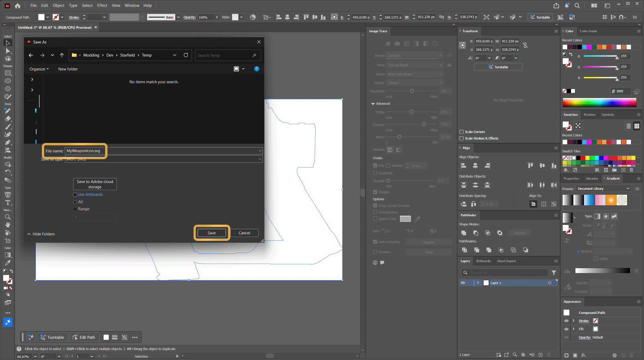Viewport: 644px width, 360px height.
Task: Click the Search Temp field
Action: (228, 55)
